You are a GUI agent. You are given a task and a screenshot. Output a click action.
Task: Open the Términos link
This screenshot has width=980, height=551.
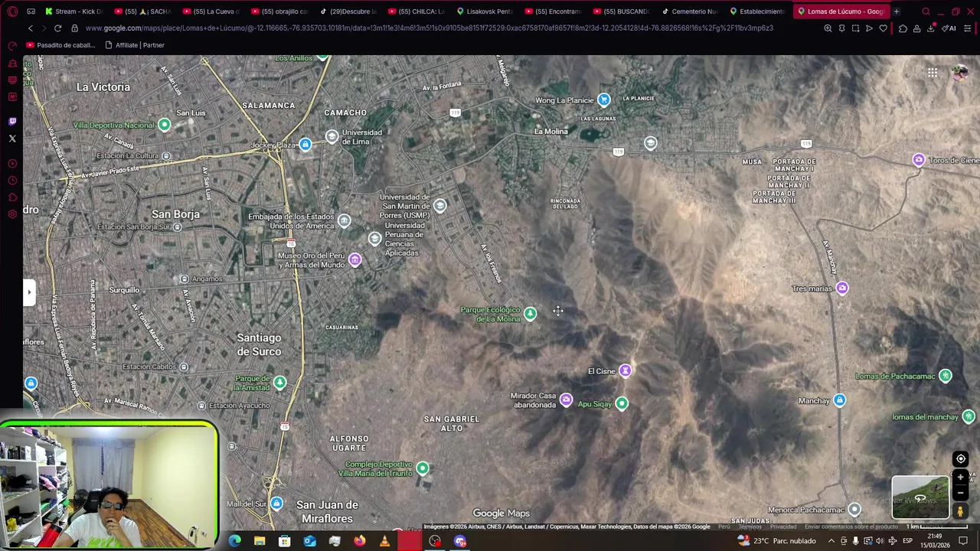750,527
